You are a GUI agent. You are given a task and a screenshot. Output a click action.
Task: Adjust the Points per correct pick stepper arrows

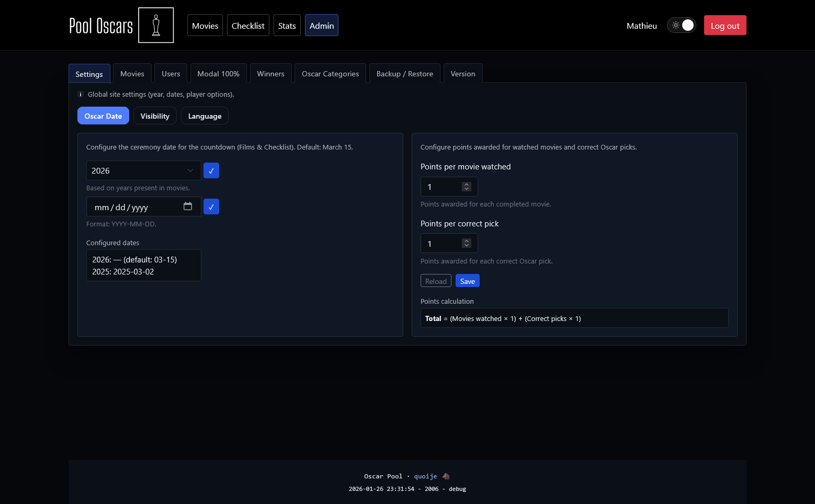coord(467,243)
